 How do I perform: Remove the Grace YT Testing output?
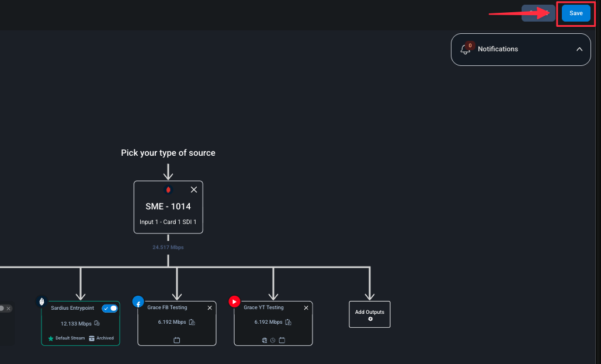tap(306, 308)
